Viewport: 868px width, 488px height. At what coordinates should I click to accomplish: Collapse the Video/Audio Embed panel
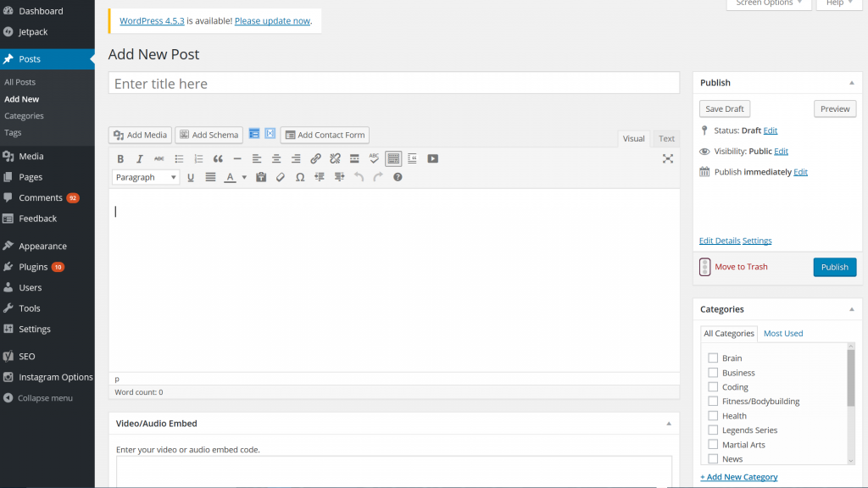coord(669,424)
